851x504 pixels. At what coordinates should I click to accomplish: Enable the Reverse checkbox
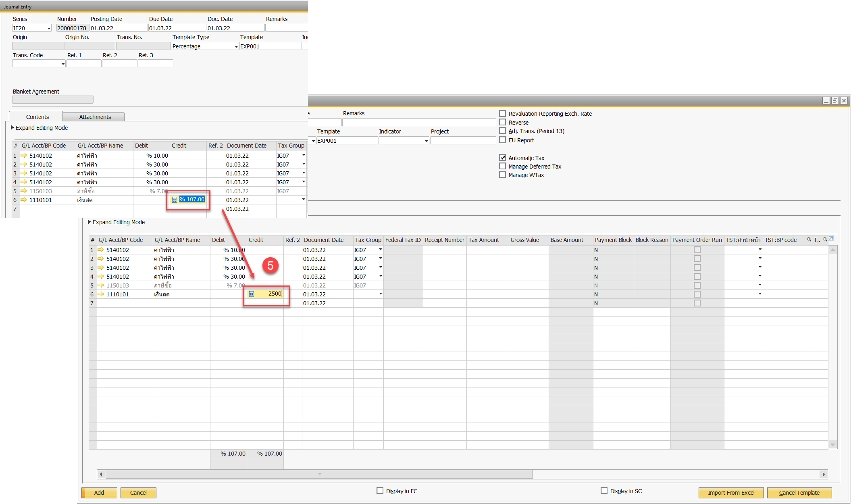(x=502, y=122)
